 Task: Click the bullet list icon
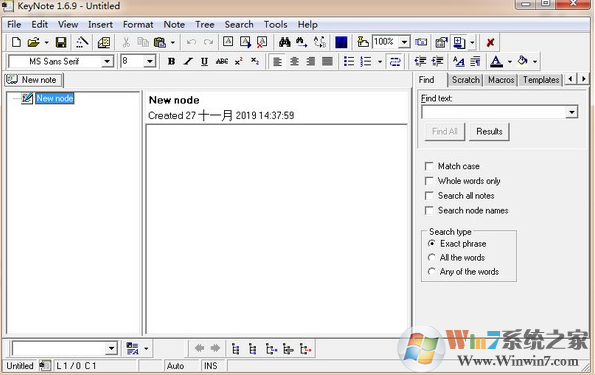(349, 61)
